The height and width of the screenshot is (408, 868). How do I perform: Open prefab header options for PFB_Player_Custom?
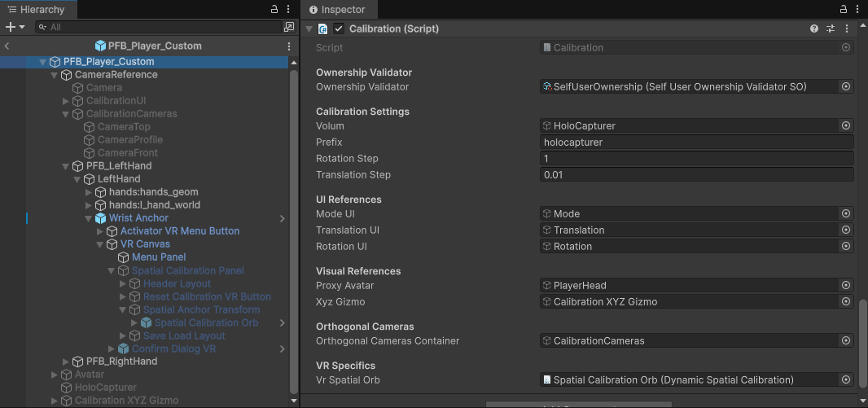[289, 46]
